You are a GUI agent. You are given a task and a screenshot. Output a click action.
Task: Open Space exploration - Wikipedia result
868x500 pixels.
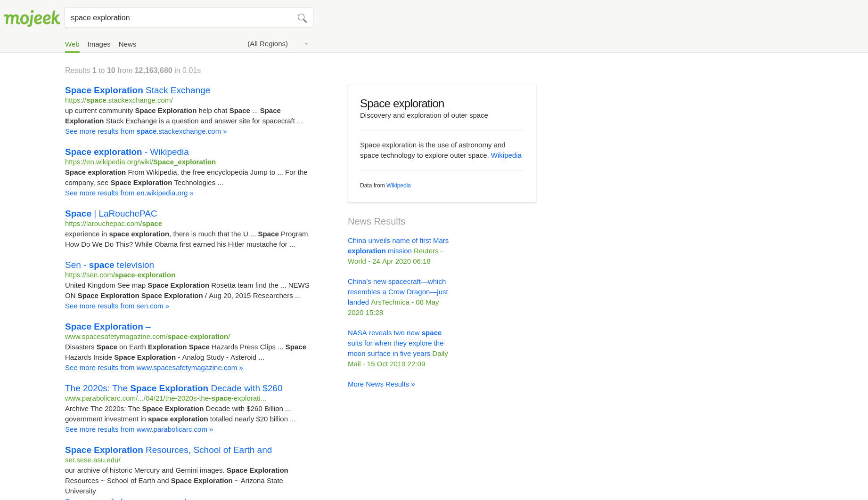pyautogui.click(x=127, y=152)
